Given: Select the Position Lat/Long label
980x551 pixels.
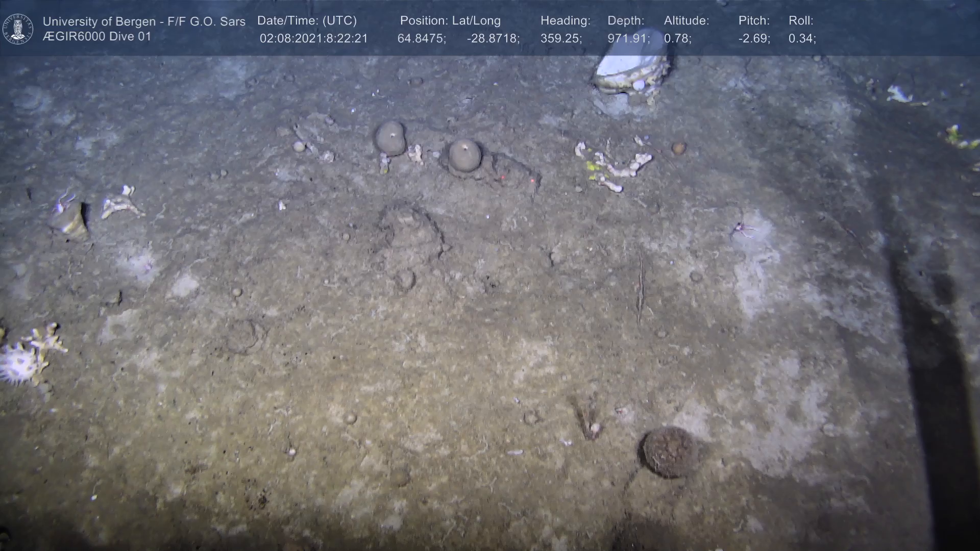Looking at the screenshot, I should click(450, 21).
